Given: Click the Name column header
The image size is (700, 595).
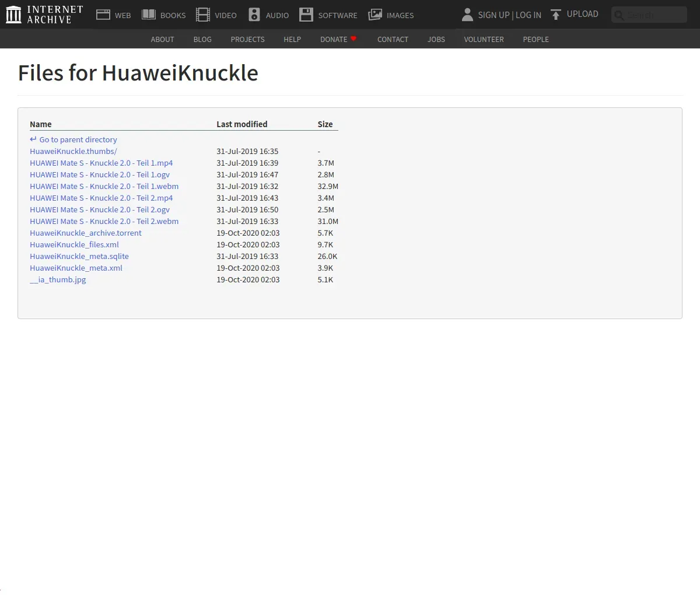Looking at the screenshot, I should [x=41, y=124].
